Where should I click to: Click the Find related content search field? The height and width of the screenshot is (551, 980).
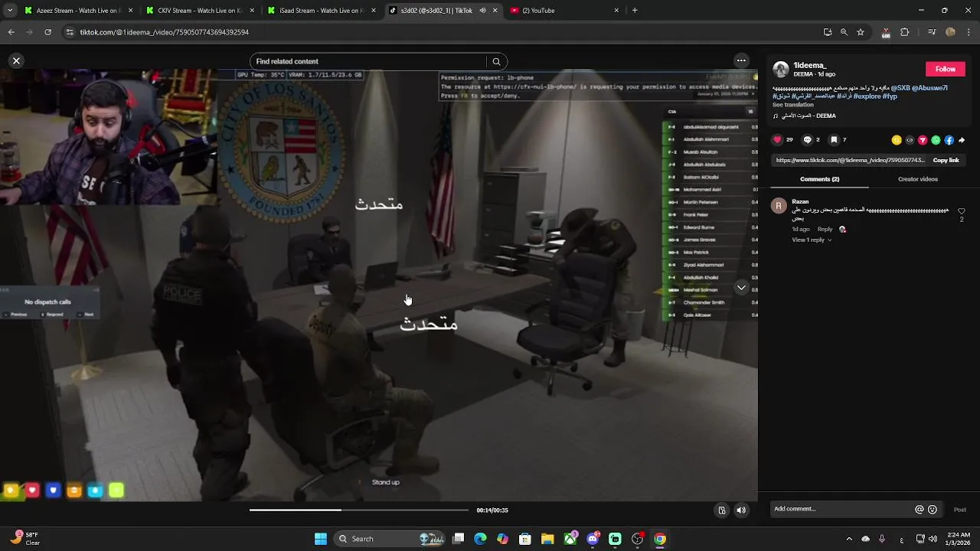369,61
